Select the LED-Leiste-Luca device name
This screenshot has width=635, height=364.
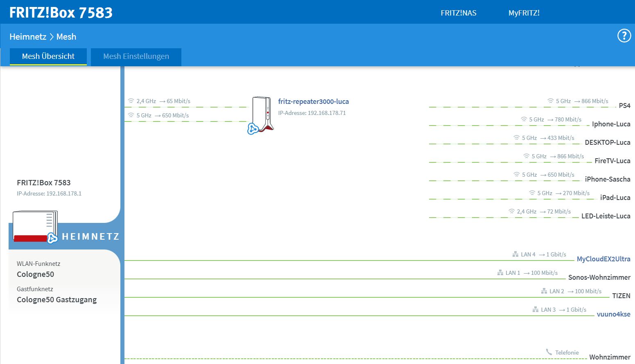(606, 216)
